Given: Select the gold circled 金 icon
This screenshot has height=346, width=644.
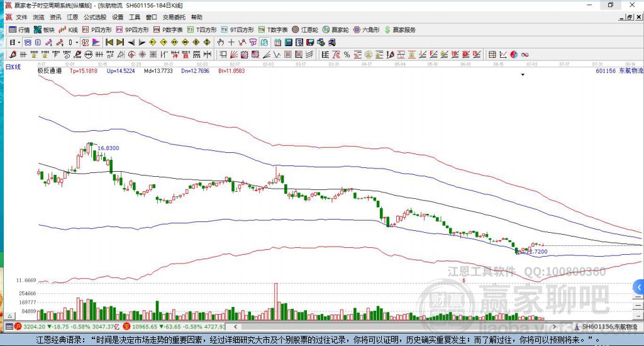Looking at the screenshot, I should tap(369, 55).
